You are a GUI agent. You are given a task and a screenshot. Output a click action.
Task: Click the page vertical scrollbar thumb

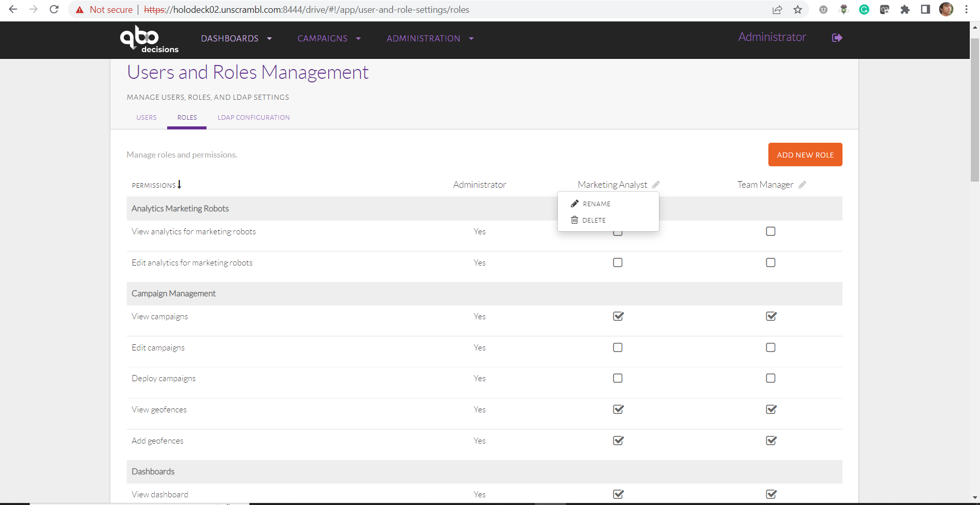pyautogui.click(x=975, y=110)
